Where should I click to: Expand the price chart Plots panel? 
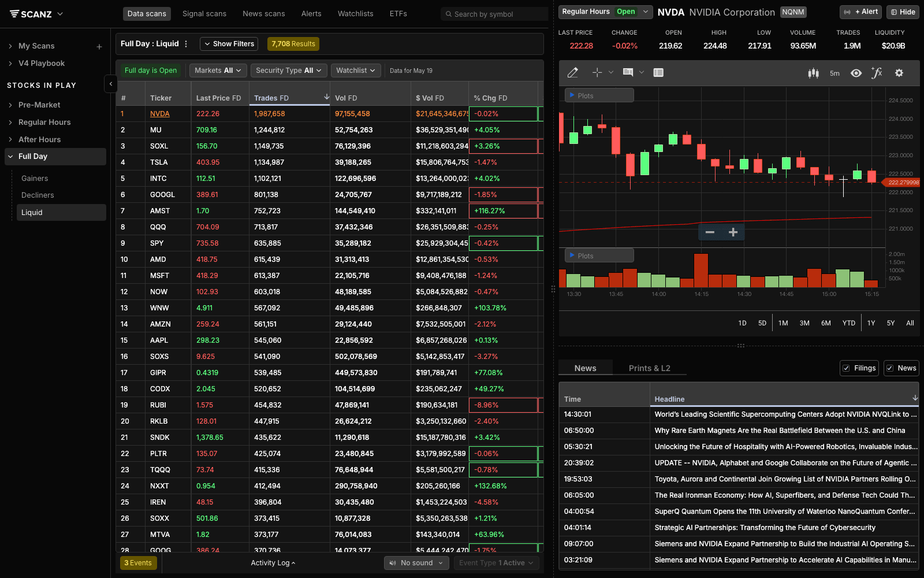pyautogui.click(x=599, y=95)
